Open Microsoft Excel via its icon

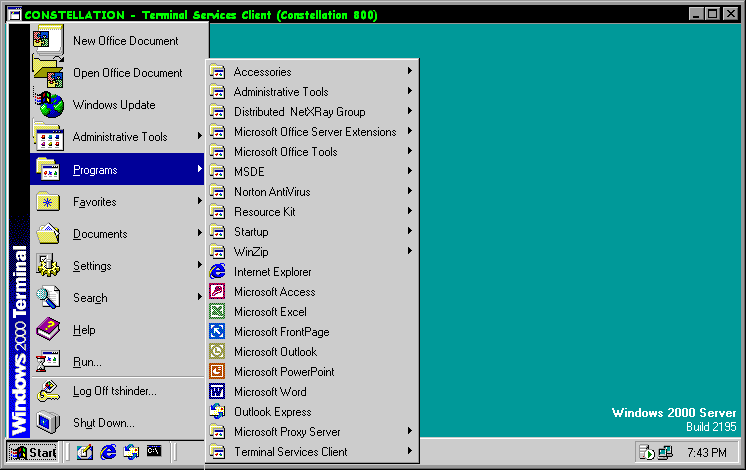pos(217,312)
